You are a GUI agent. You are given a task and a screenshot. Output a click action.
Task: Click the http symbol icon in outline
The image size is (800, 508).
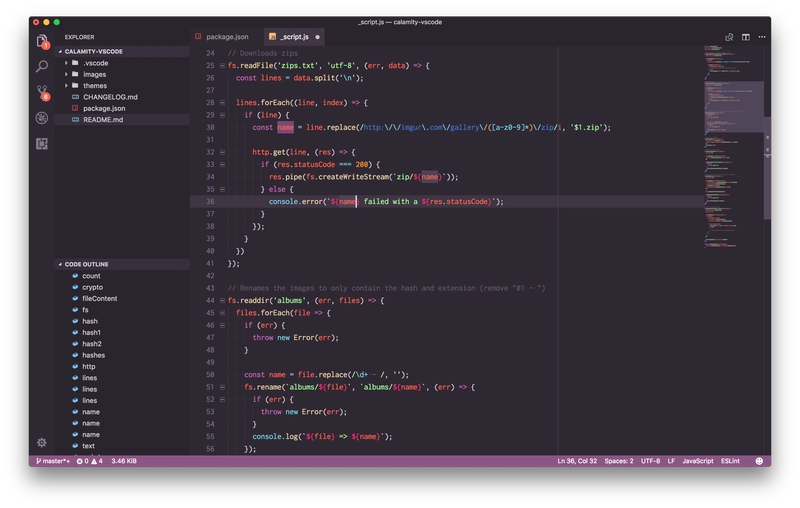coord(75,366)
